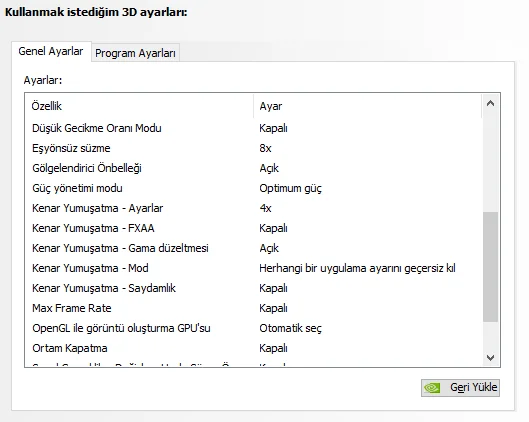Open the Kapalı value for FXAA
The width and height of the screenshot is (529, 422).
pos(273,228)
